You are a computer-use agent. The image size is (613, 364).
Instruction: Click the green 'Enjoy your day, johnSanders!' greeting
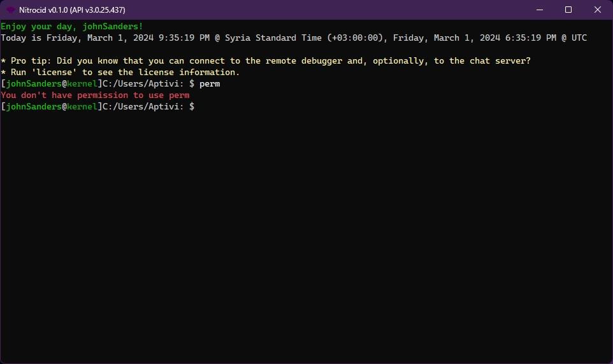tap(72, 27)
